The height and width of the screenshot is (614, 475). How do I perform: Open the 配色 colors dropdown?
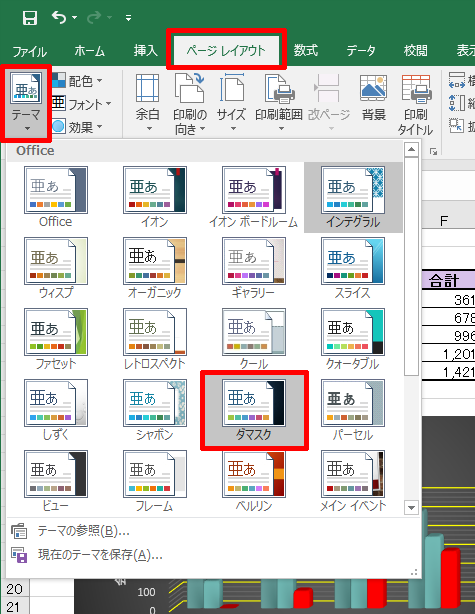[78, 81]
